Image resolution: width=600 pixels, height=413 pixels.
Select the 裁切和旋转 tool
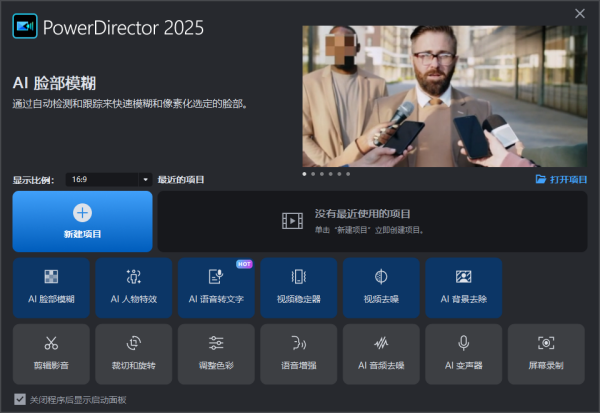tap(134, 354)
